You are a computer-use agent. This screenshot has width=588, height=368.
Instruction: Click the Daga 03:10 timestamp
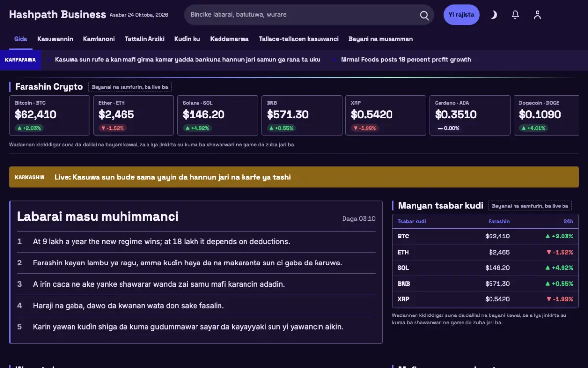[x=359, y=219]
